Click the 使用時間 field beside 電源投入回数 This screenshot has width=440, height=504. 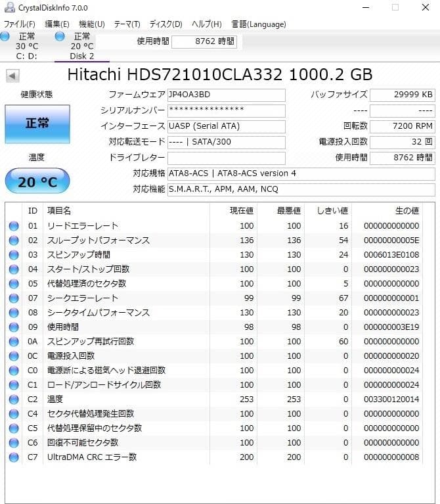(x=403, y=158)
